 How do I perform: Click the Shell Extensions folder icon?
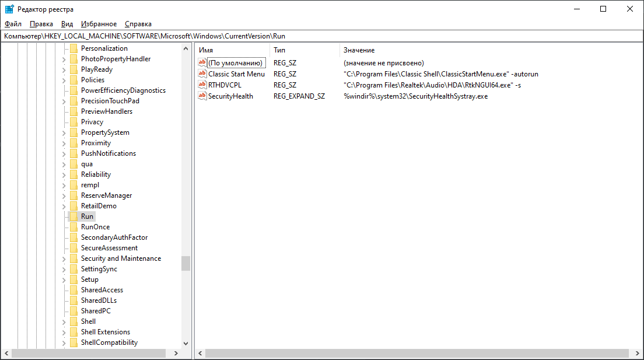pos(74,332)
